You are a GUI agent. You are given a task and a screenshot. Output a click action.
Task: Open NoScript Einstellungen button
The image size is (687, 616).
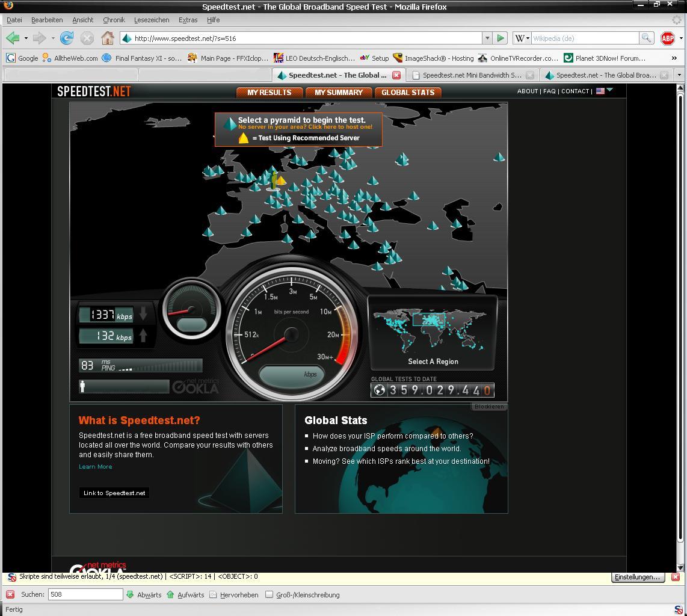[x=638, y=577]
